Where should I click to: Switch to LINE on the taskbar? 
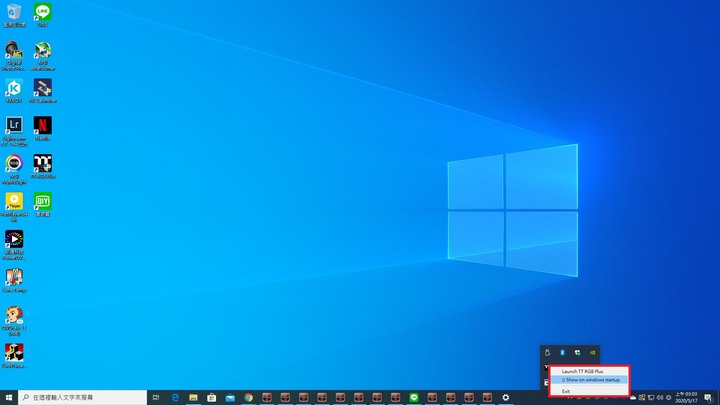point(414,397)
